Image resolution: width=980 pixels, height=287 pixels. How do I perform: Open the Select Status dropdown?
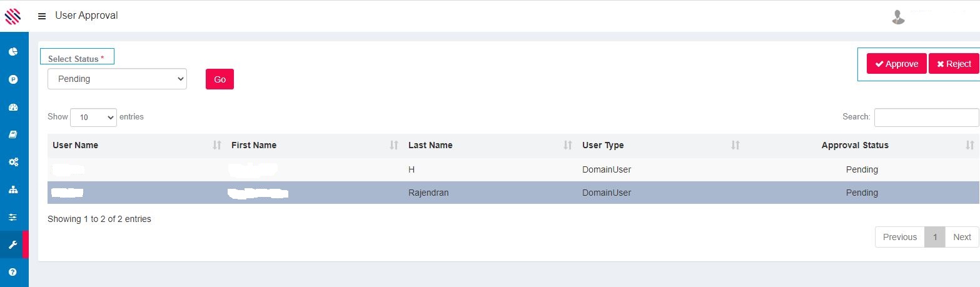click(117, 79)
